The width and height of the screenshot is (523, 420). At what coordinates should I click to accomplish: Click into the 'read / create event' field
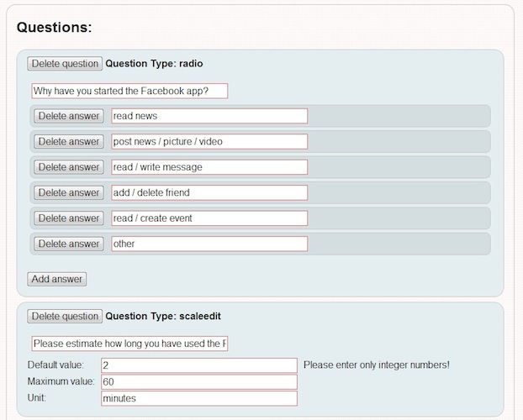(209, 218)
